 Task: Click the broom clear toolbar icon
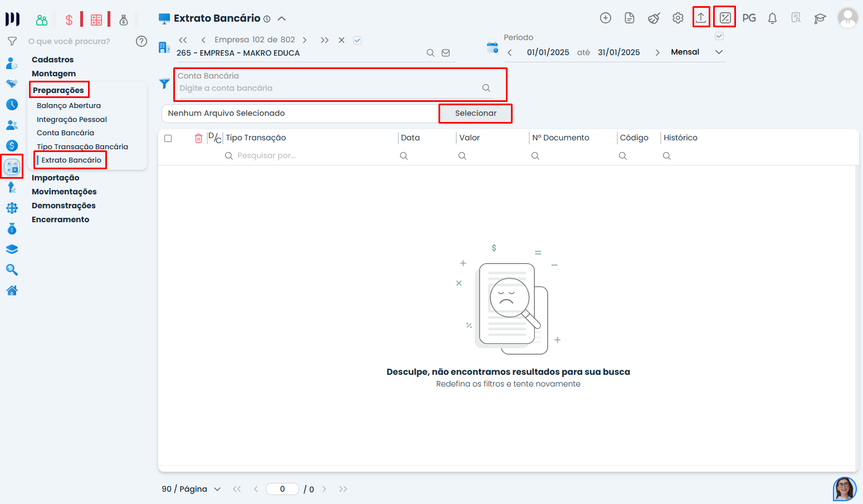[654, 18]
